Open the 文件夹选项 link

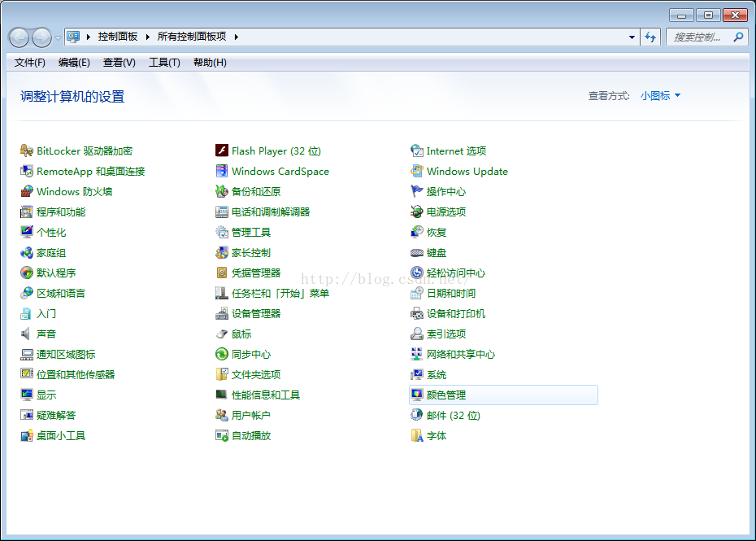pos(256,374)
